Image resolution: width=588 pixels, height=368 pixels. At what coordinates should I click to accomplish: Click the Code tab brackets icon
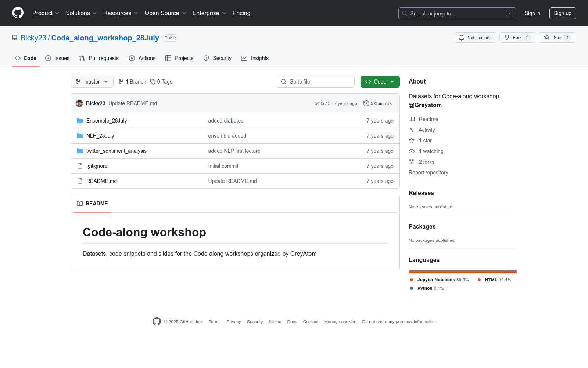(18, 58)
